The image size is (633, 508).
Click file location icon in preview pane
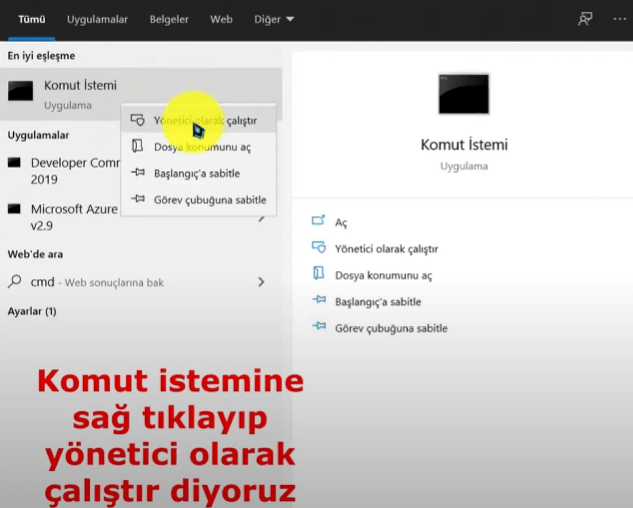click(x=319, y=273)
